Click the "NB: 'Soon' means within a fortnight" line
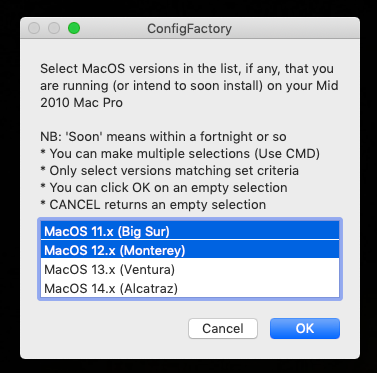 (x=163, y=137)
